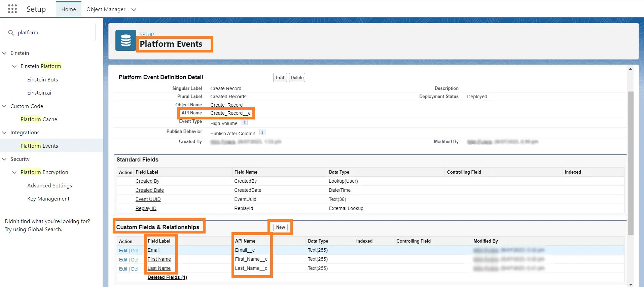Click the Last_Name__c API name cell
Viewport: 644px width, 287px height.
click(251, 268)
